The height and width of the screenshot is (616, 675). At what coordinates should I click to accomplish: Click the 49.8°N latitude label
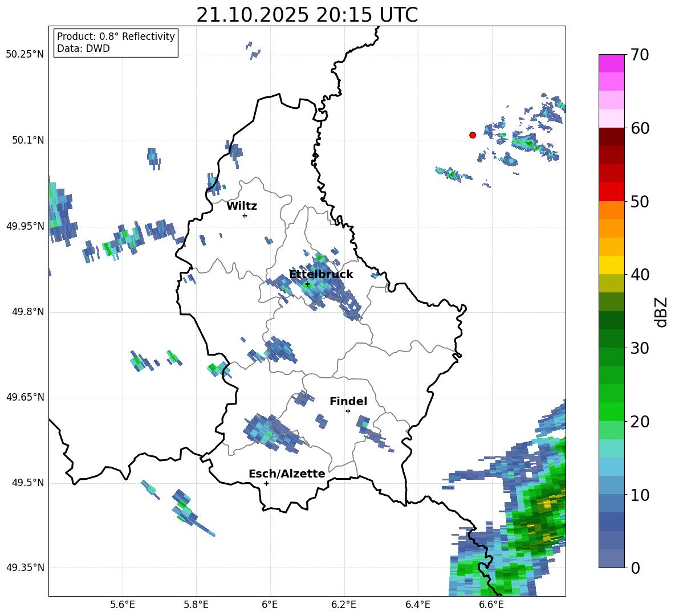(27, 312)
